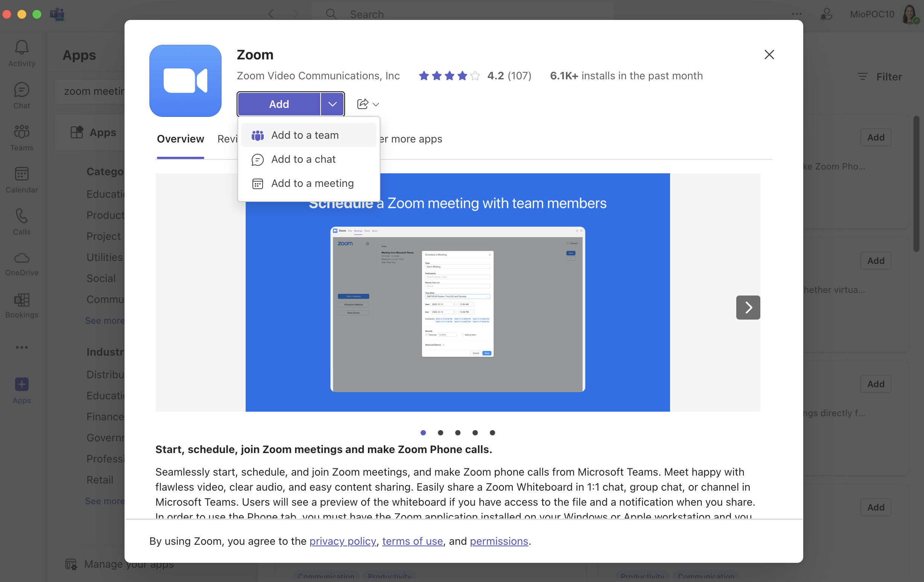The height and width of the screenshot is (582, 924).
Task: Select "Add to a team"
Action: [x=305, y=135]
